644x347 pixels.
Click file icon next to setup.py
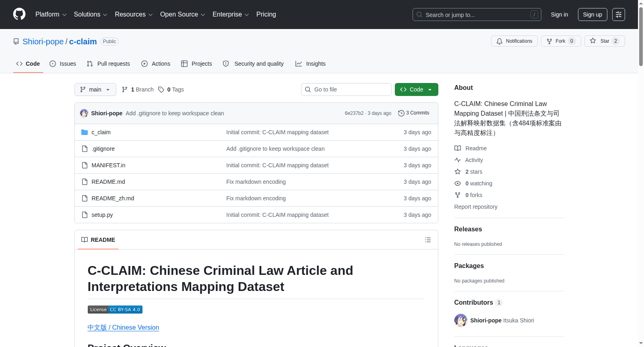point(85,215)
